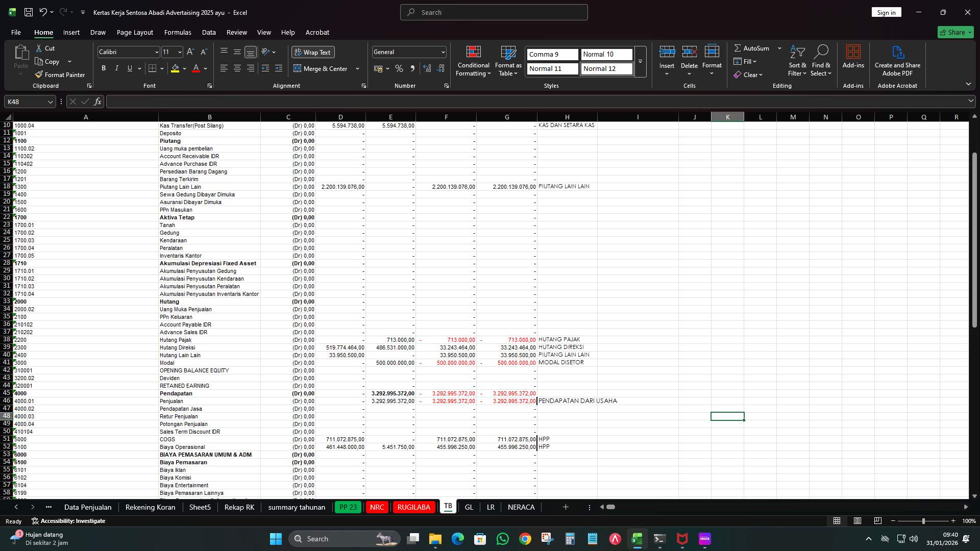Toggle bold formatting

point(104,68)
